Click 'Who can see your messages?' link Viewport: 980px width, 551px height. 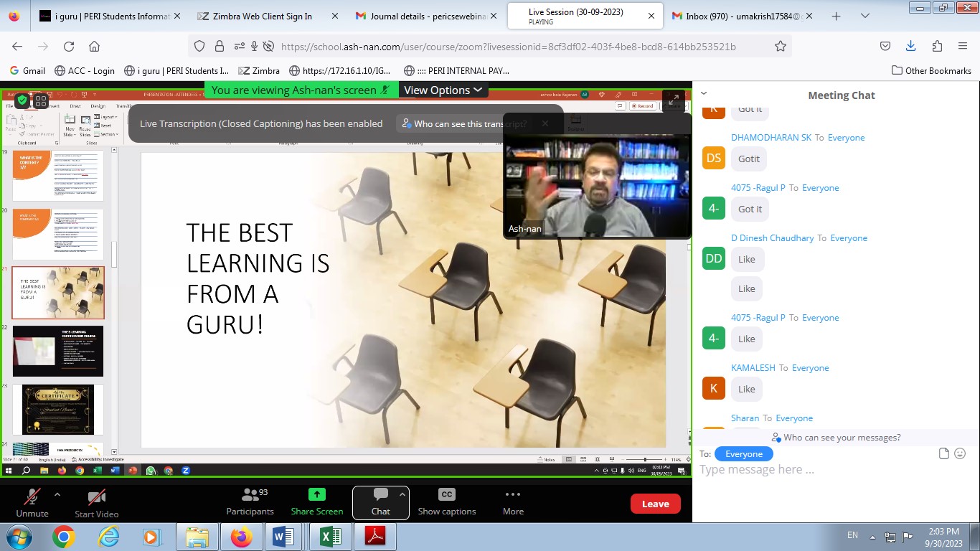pos(837,438)
